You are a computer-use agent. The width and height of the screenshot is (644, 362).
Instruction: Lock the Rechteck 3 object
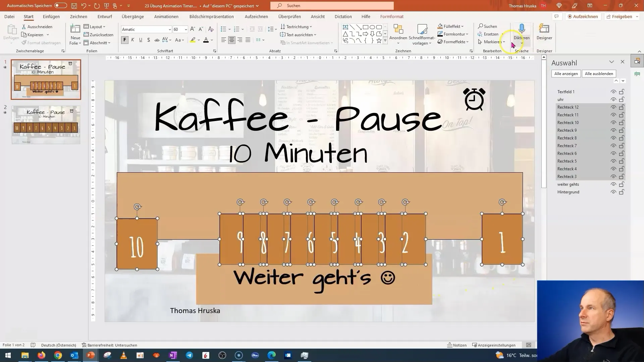pos(622,177)
